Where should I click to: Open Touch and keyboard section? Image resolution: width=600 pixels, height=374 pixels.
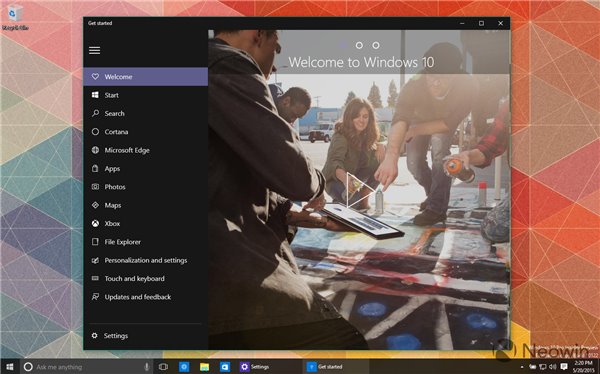point(146,279)
